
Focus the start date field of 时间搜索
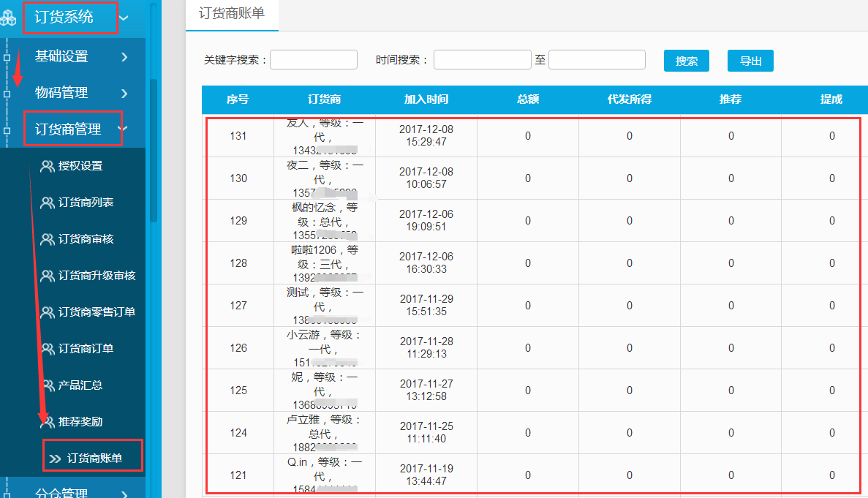coord(482,60)
